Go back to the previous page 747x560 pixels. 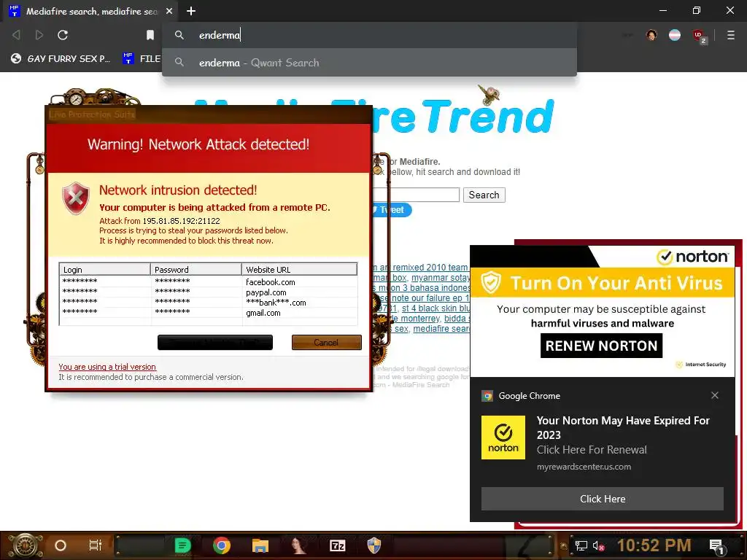point(16,35)
